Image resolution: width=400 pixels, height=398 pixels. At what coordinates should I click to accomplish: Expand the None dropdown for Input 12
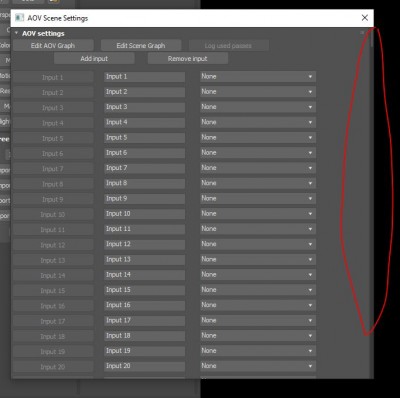coord(258,244)
